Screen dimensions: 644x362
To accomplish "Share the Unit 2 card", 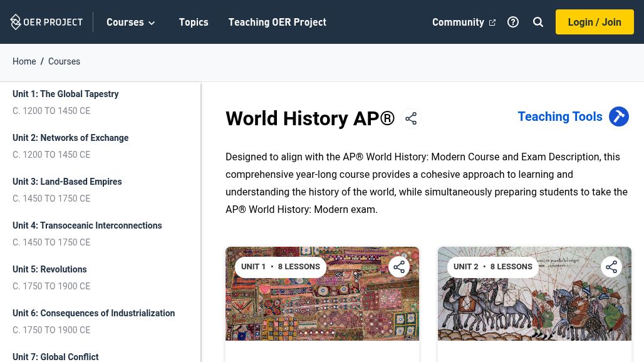I will 611,267.
